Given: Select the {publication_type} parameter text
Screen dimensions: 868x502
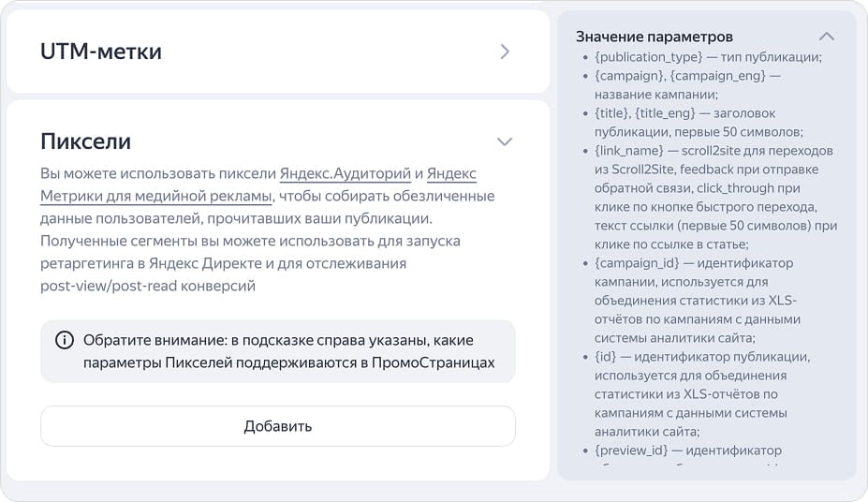Looking at the screenshot, I should (644, 56).
